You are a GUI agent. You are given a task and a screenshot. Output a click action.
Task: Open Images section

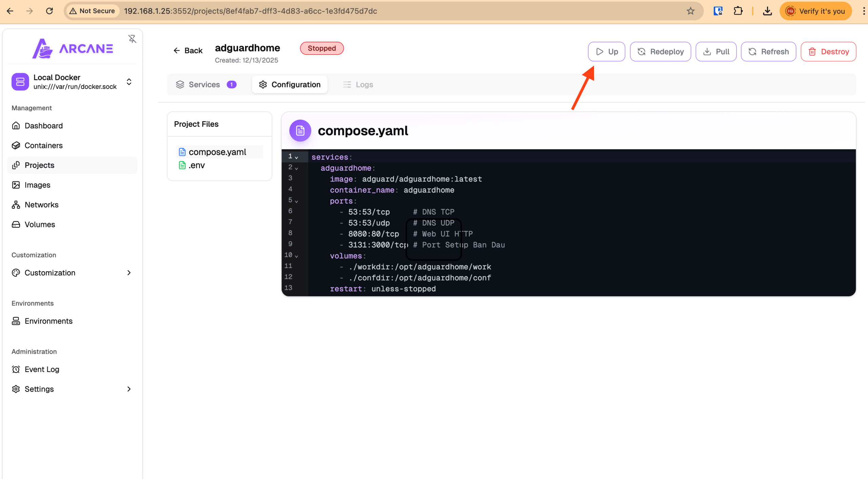[x=37, y=185]
